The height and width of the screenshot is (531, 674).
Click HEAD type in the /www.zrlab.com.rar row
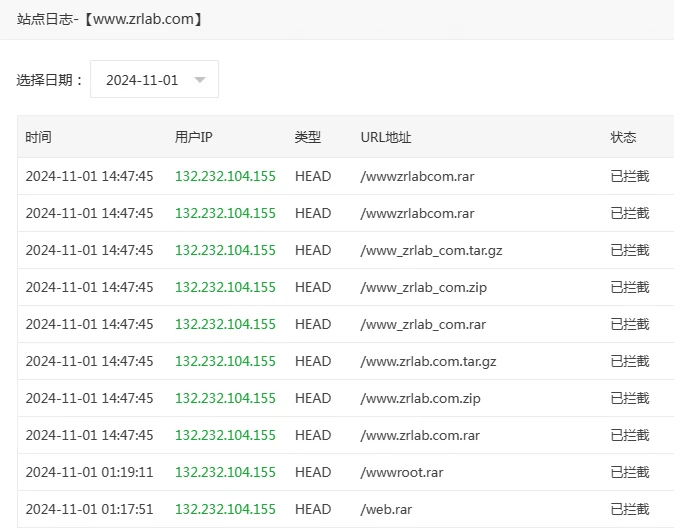pos(313,435)
